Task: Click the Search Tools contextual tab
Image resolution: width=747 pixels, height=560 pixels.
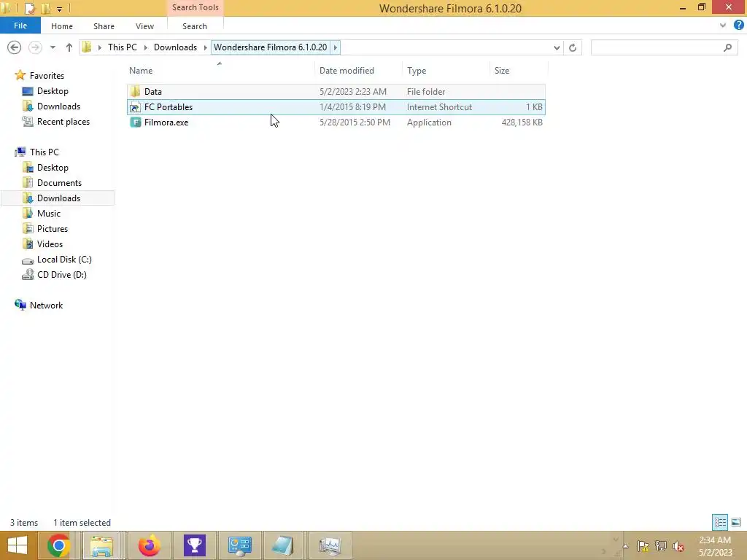Action: tap(196, 7)
